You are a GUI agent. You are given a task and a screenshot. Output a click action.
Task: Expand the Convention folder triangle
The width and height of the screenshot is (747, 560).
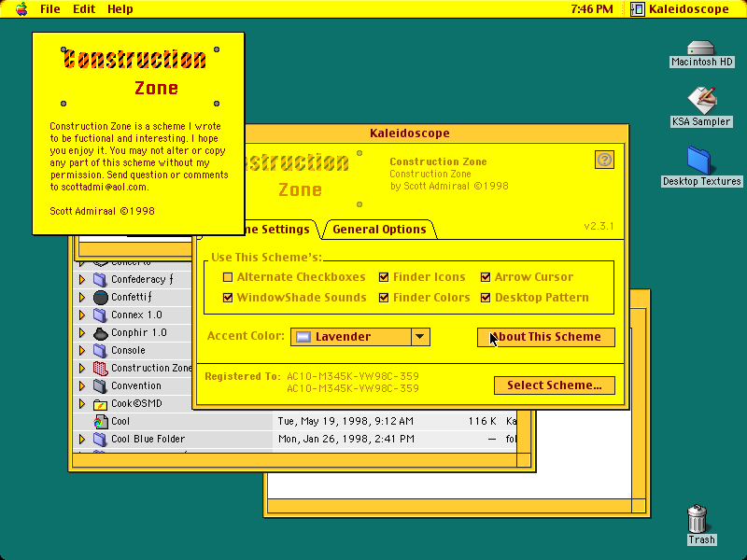coord(82,385)
